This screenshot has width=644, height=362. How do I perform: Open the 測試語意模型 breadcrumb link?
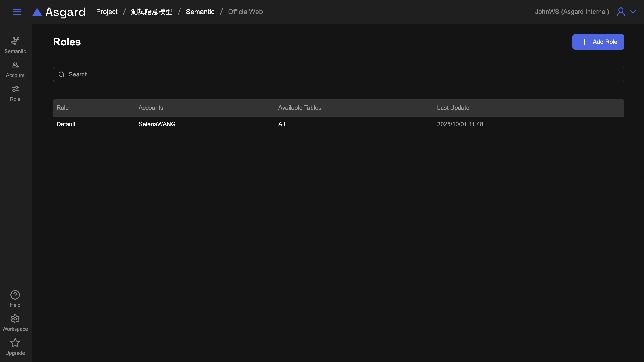click(x=152, y=12)
